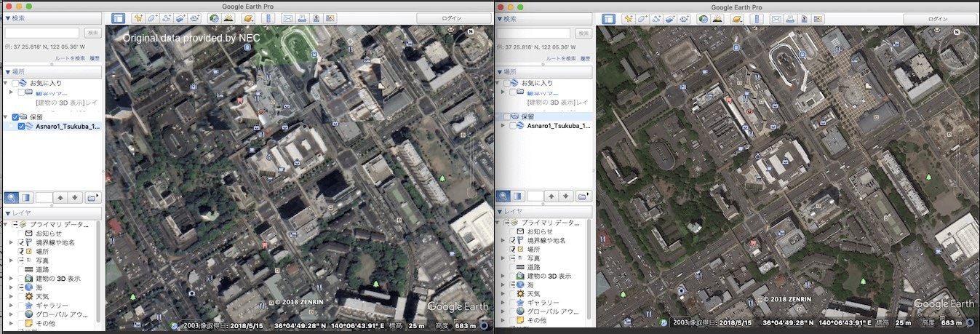This screenshot has height=334, width=980.
Task: Select Asnaro1_Tsukuba item in right window
Action: [558, 126]
